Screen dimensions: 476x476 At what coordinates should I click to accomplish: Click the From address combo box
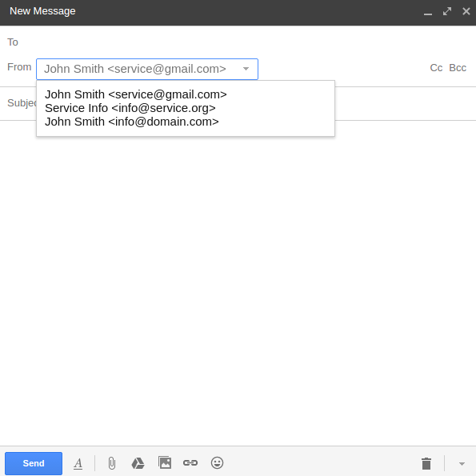[147, 70]
